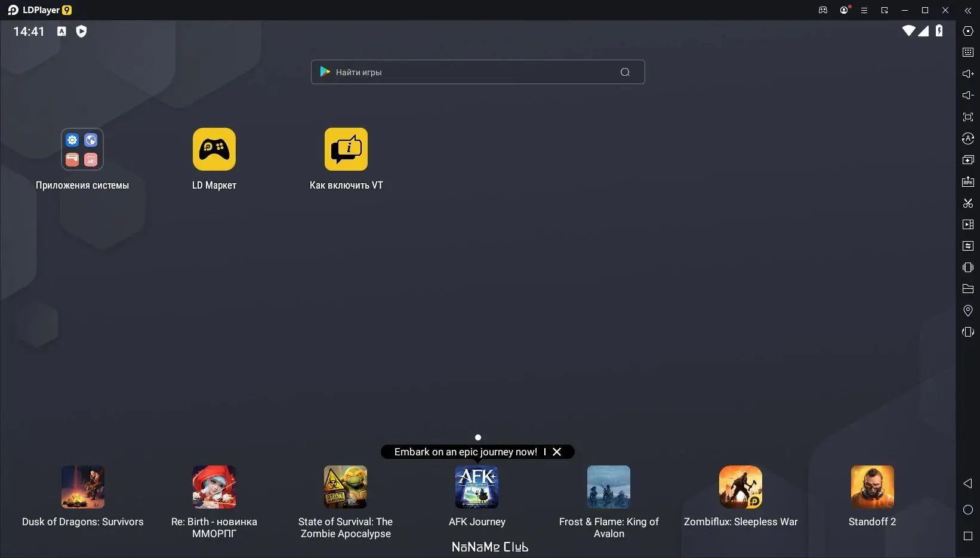Image resolution: width=980 pixels, height=558 pixels.
Task: Open the operation recorder icon in sidebar
Action: click(x=968, y=138)
